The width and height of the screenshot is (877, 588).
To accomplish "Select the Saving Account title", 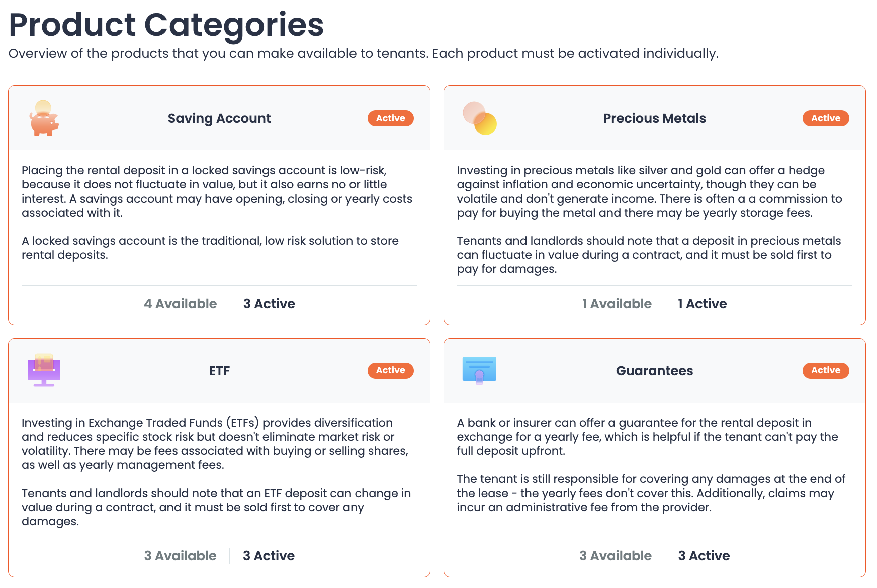I will 219,118.
